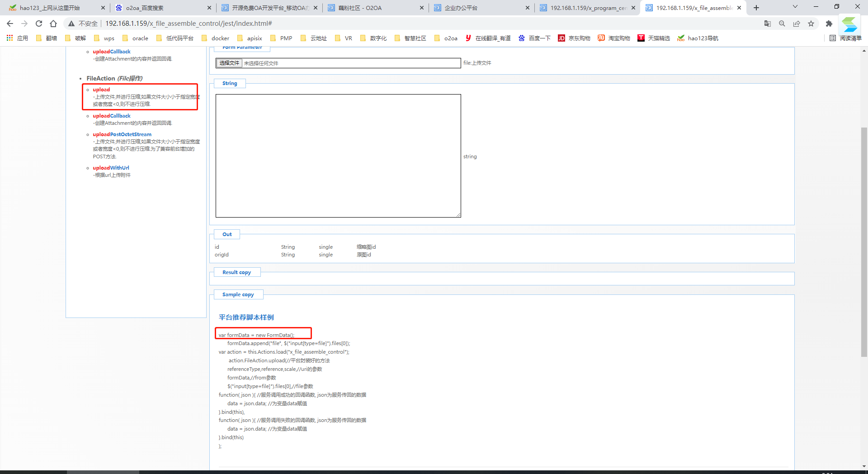Image resolution: width=868 pixels, height=474 pixels.
Task: Open the 低代码平台 bookmark folder
Action: point(175,38)
